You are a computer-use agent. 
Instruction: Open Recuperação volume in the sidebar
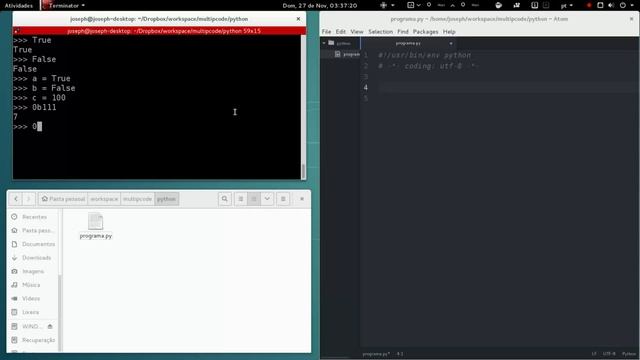point(33,340)
